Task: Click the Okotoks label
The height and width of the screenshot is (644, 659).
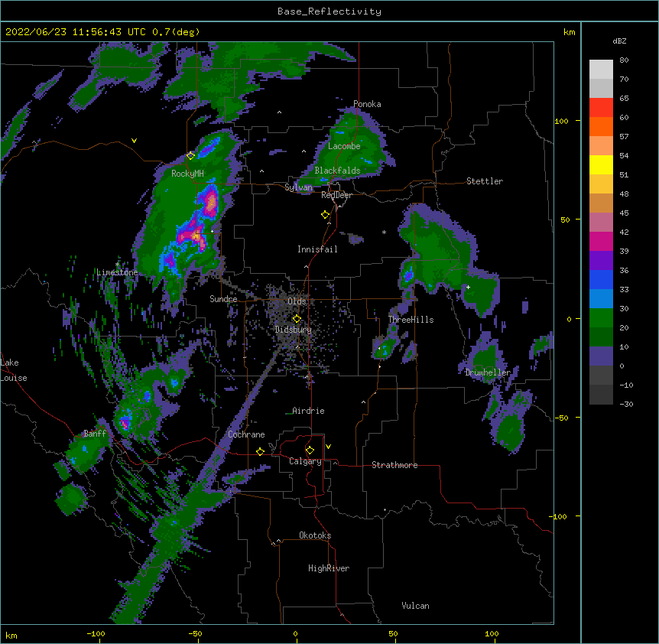Action: click(x=315, y=535)
